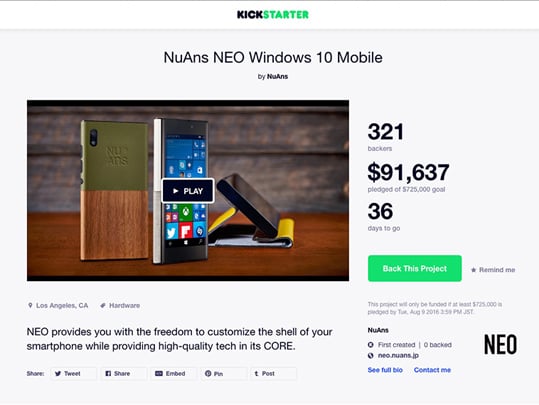Screen dimensions: 539x405
Task: Click the tag icon next to Hardware
Action: (x=102, y=305)
